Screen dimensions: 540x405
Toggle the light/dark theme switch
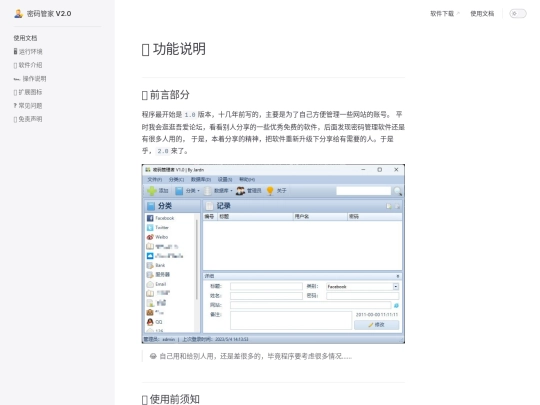pos(518,13)
